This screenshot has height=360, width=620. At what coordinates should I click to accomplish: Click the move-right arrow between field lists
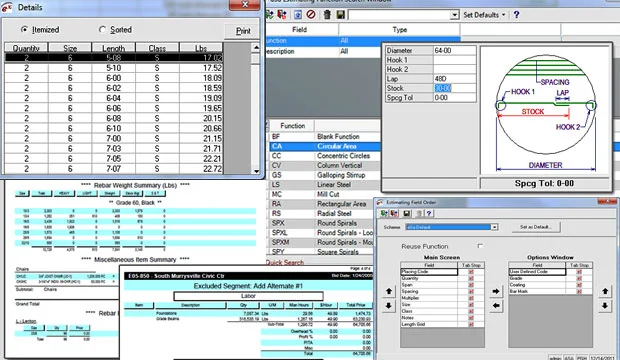tap(496, 292)
